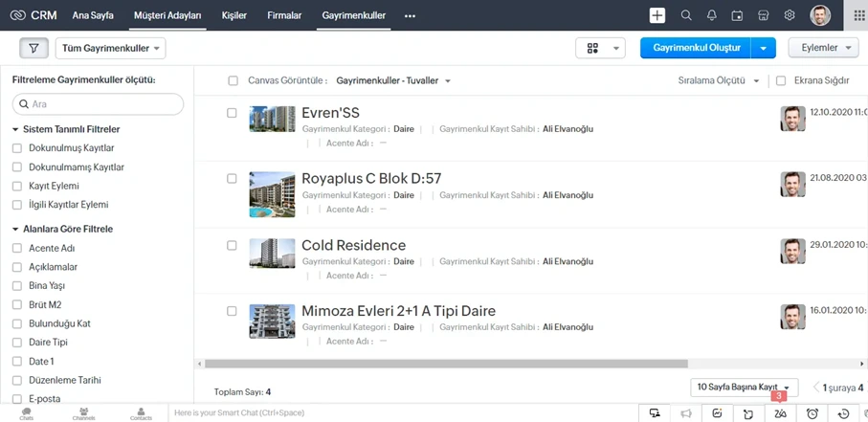This screenshot has width=868, height=422.
Task: Click the Gayrimenkul Oluştur button
Action: [697, 48]
